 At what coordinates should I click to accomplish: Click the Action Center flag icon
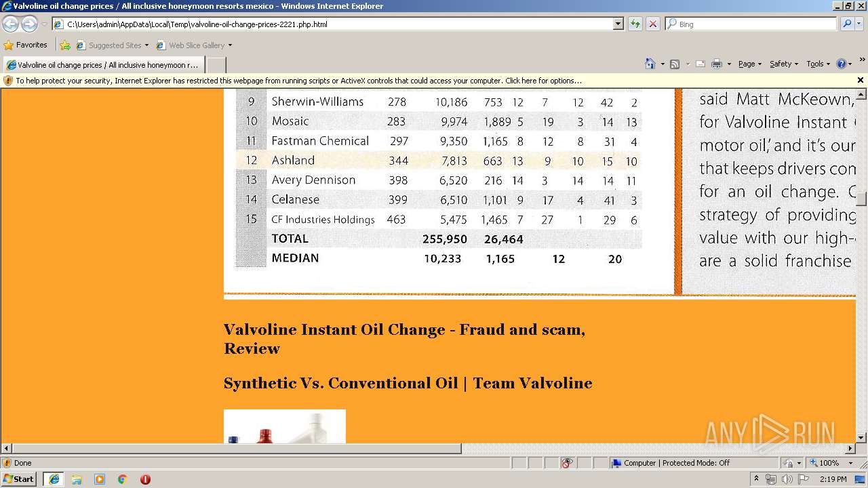click(804, 479)
